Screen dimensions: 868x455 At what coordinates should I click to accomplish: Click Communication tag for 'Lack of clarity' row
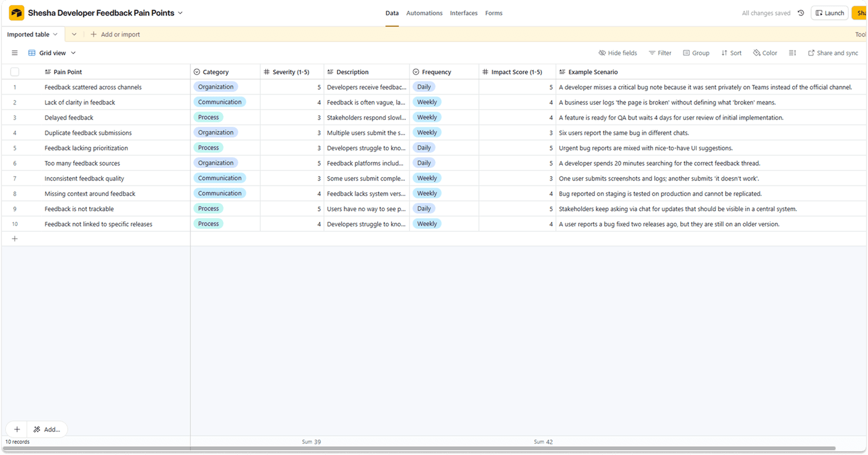tap(220, 102)
